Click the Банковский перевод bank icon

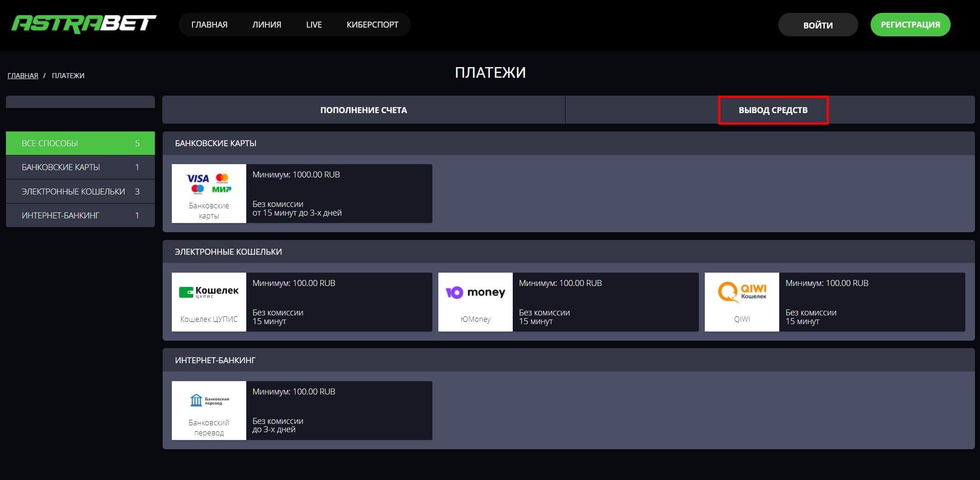coord(209,400)
